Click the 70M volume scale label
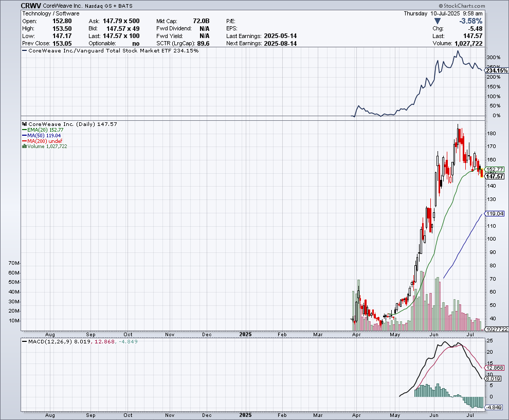Viewport: 509px width, 420px height. click(14, 263)
